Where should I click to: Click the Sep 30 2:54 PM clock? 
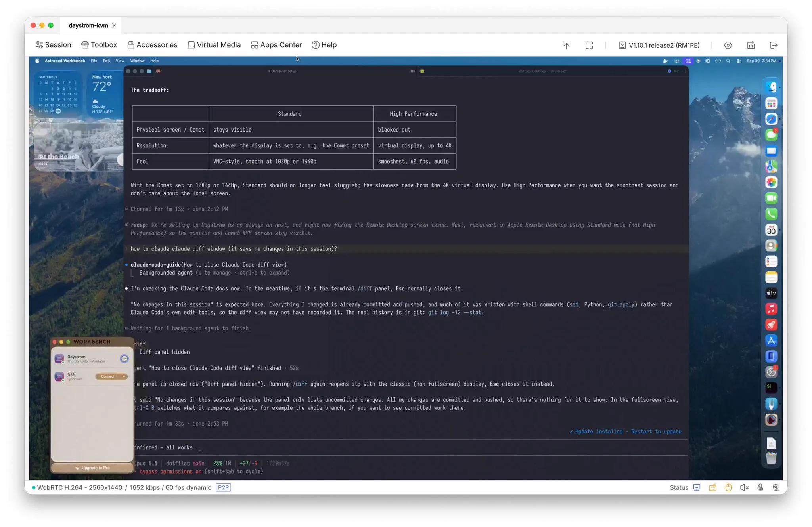tap(761, 61)
